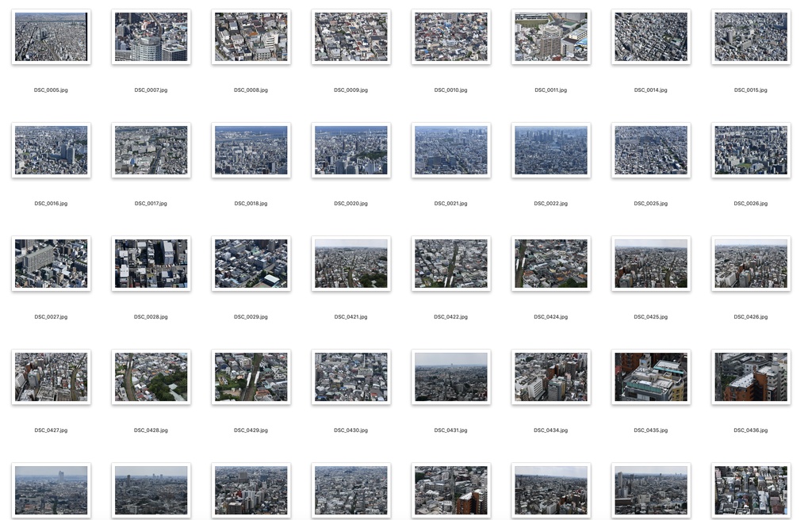This screenshot has height=520, width=812.
Task: Select the skyscraper photo DSC_0007.jpg
Action: click(x=151, y=36)
